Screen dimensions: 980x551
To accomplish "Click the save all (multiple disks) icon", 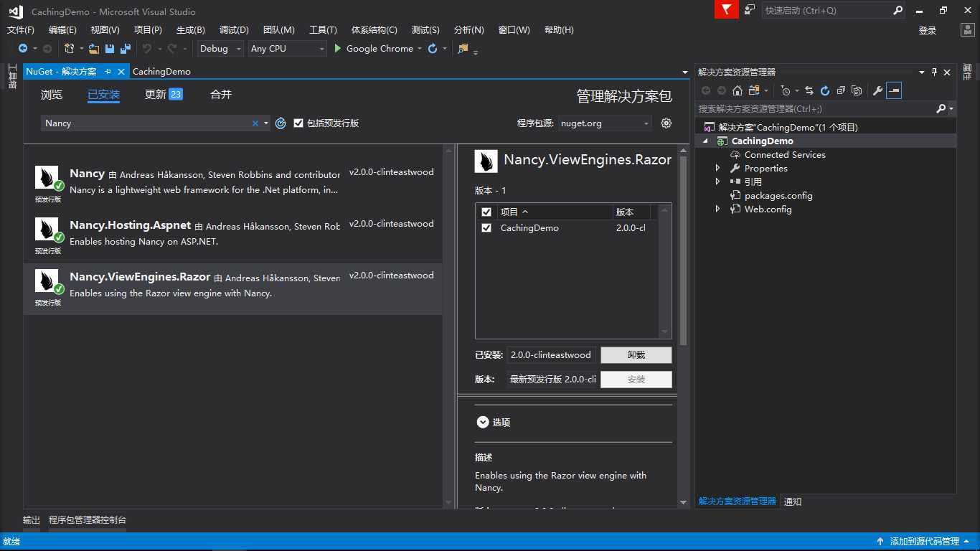I will pyautogui.click(x=126, y=49).
